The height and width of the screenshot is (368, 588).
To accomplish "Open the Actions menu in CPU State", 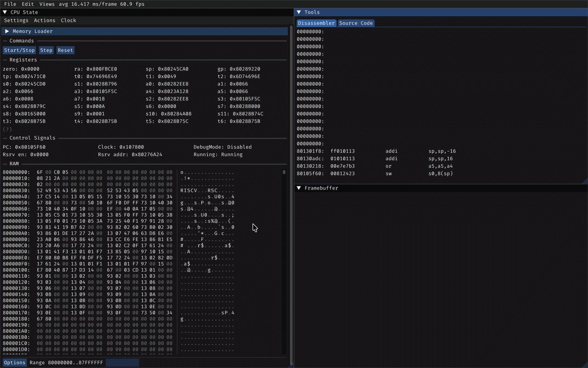I will point(45,21).
